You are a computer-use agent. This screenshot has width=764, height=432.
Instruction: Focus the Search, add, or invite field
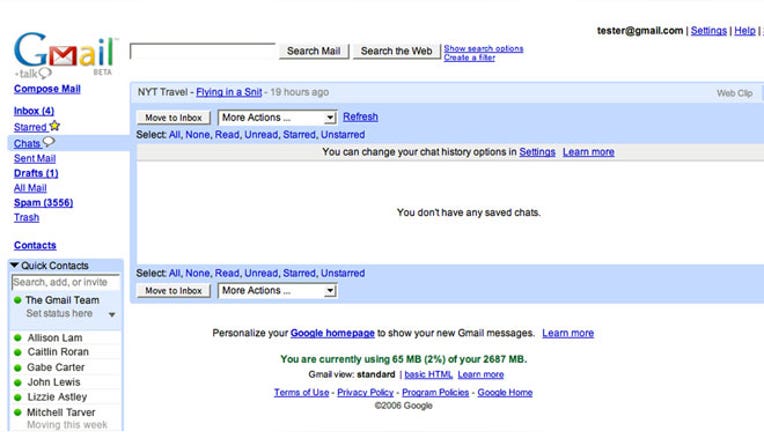66,282
